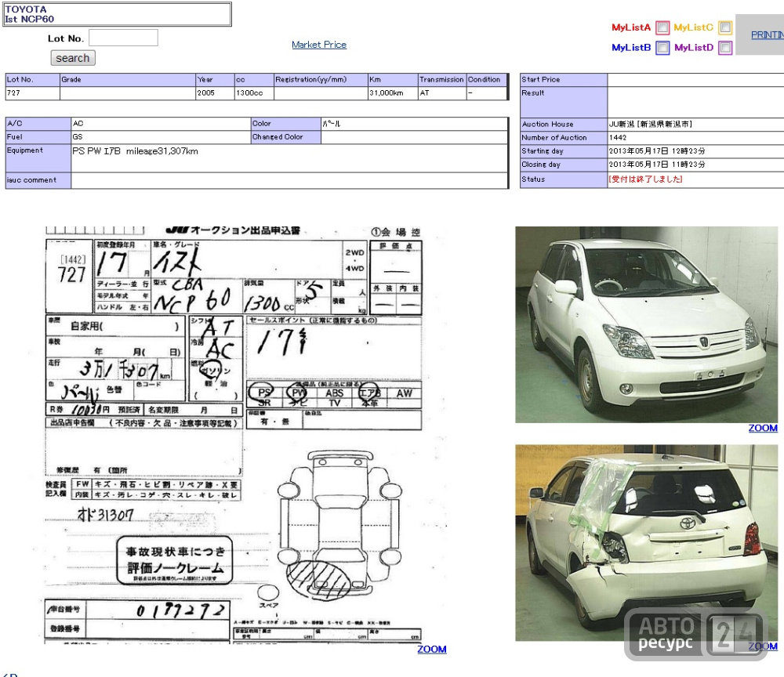Viewport: 784px width, 677px height.
Task: Click the Result header cell
Action: [x=564, y=103]
